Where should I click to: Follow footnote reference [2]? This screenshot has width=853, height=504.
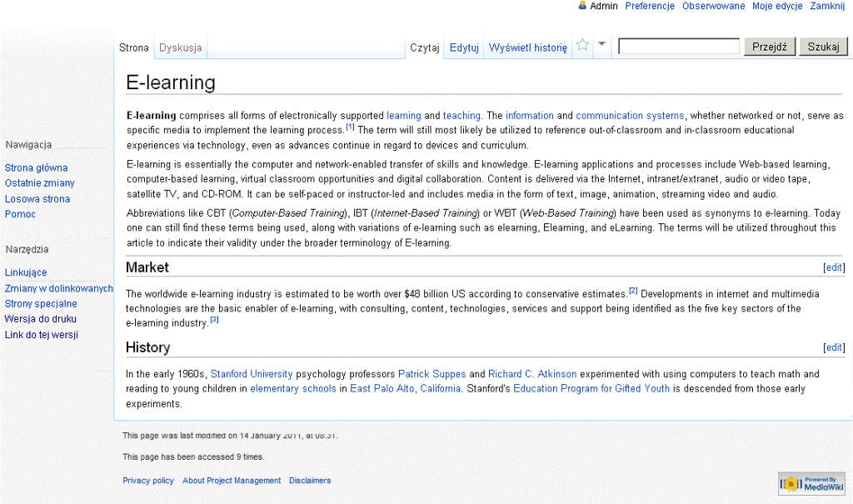click(x=635, y=290)
